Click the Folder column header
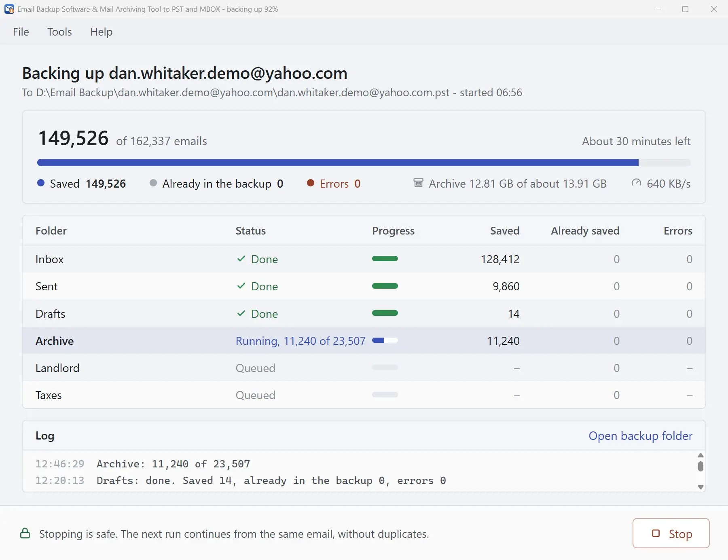728x560 pixels. point(51,230)
